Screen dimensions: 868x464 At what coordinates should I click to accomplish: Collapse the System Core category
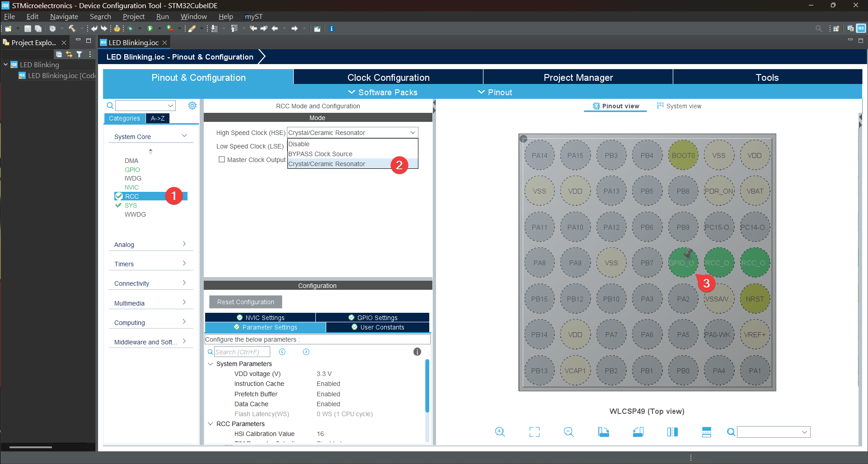150,136
